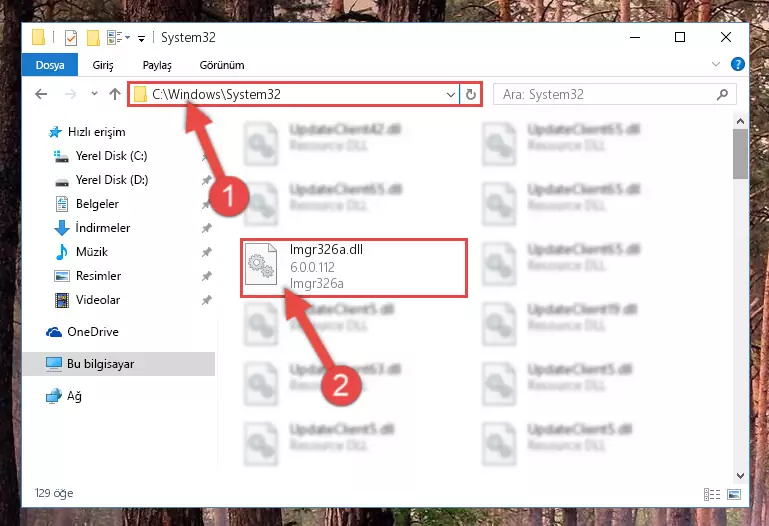Image resolution: width=769 pixels, height=526 pixels.
Task: Open İndirmeler folder in sidebar
Action: coord(92,228)
